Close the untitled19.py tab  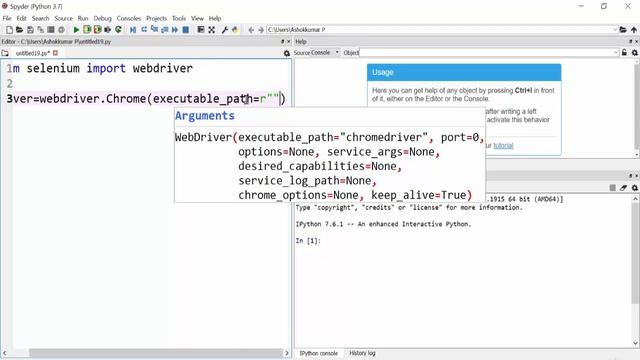[x=55, y=53]
